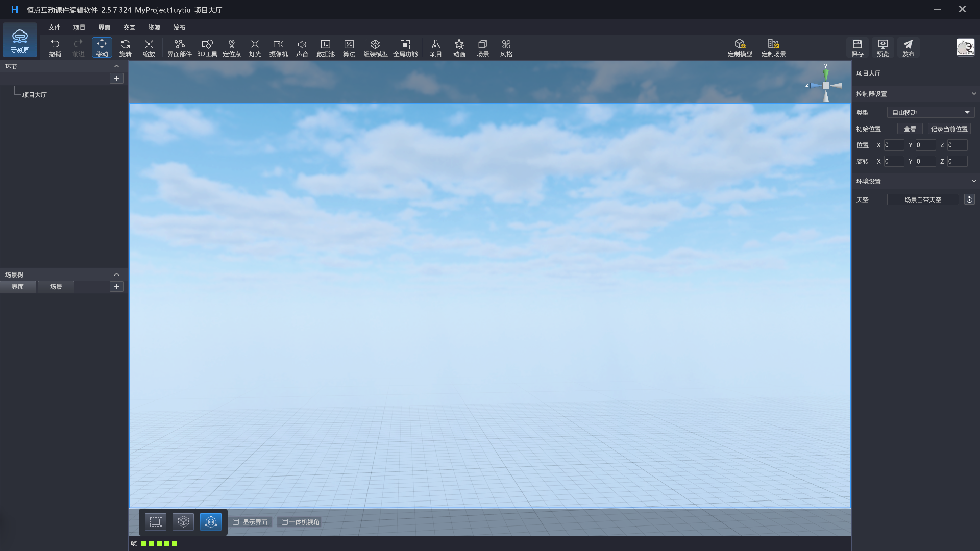Image resolution: width=980 pixels, height=551 pixels.
Task: Open the 类型 自由移动 dropdown
Action: click(x=930, y=112)
